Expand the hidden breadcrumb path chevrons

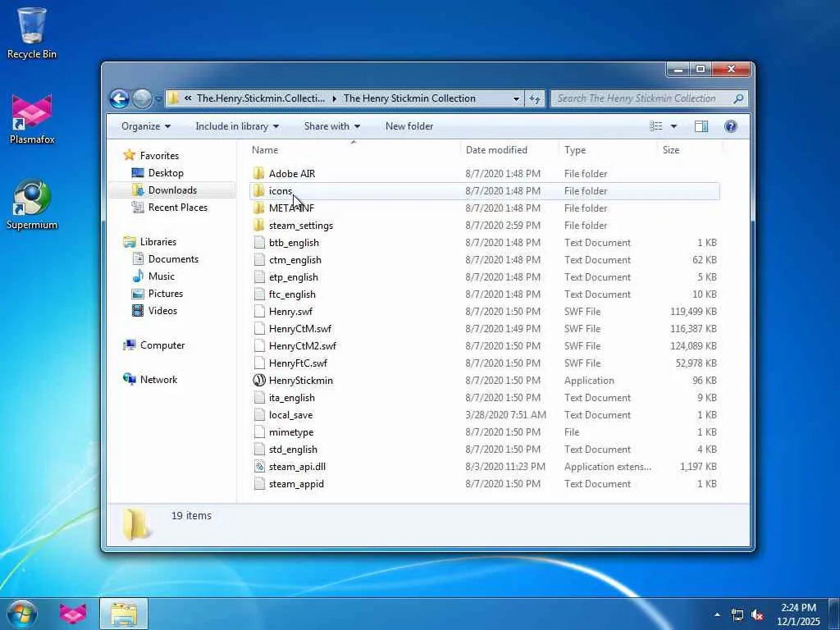[188, 98]
